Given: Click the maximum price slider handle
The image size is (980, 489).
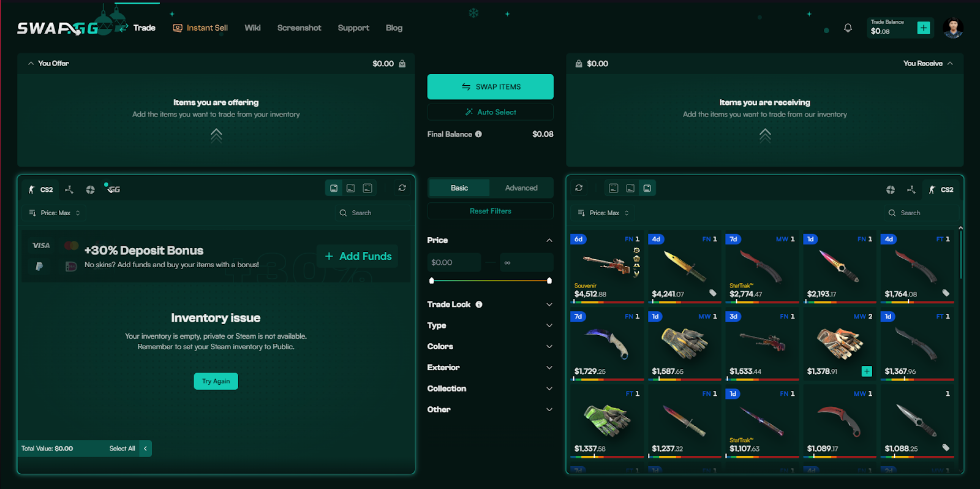Looking at the screenshot, I should [x=549, y=281].
